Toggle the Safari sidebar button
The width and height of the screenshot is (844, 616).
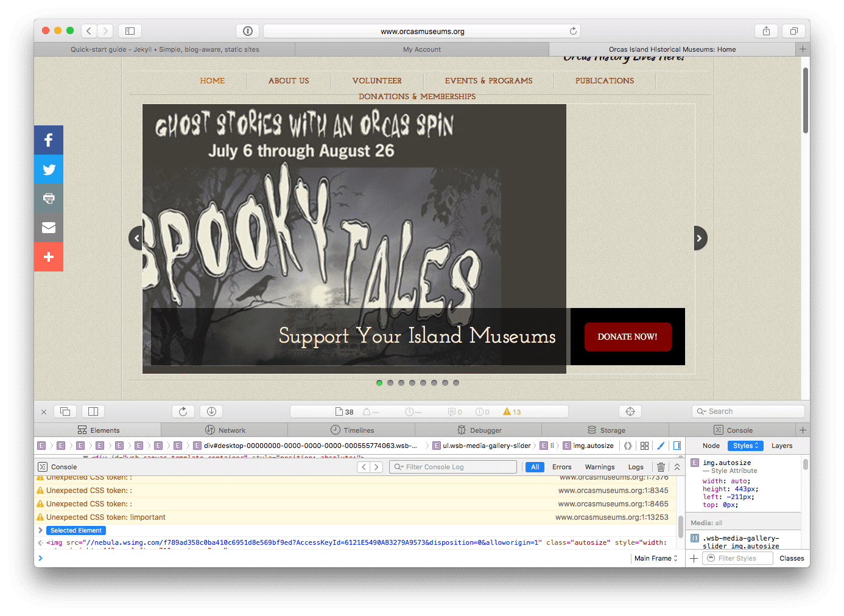pyautogui.click(x=130, y=31)
